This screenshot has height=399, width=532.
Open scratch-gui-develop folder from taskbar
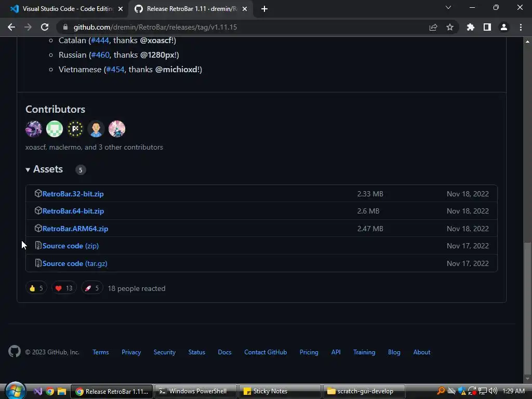[x=364, y=391]
